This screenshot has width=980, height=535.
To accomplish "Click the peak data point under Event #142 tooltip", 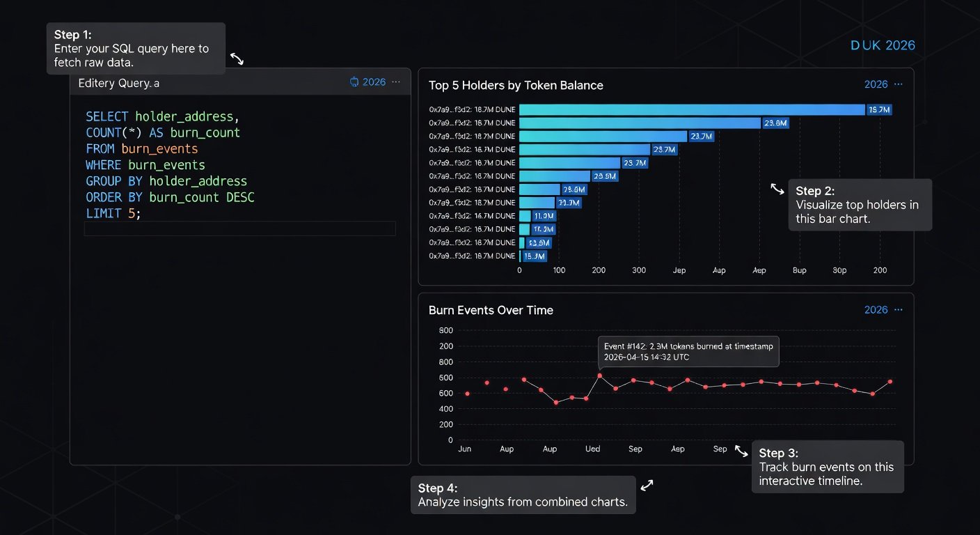I will tap(599, 375).
